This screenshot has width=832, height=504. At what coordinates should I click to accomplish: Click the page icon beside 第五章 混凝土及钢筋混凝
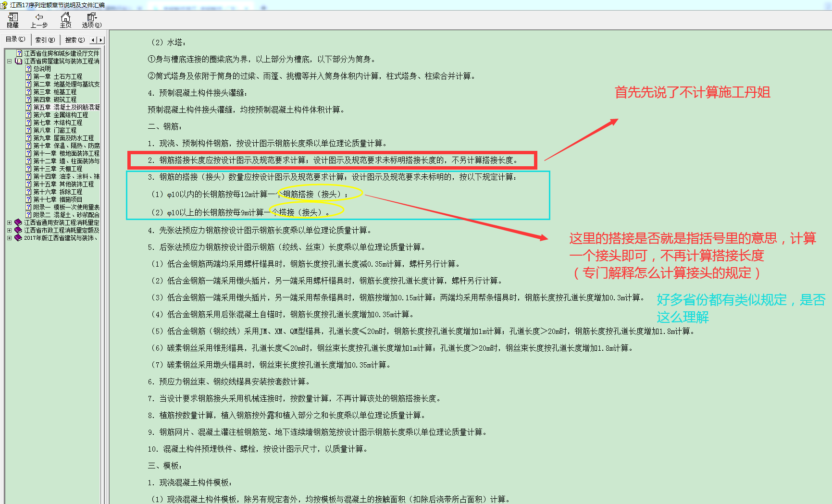pos(28,107)
